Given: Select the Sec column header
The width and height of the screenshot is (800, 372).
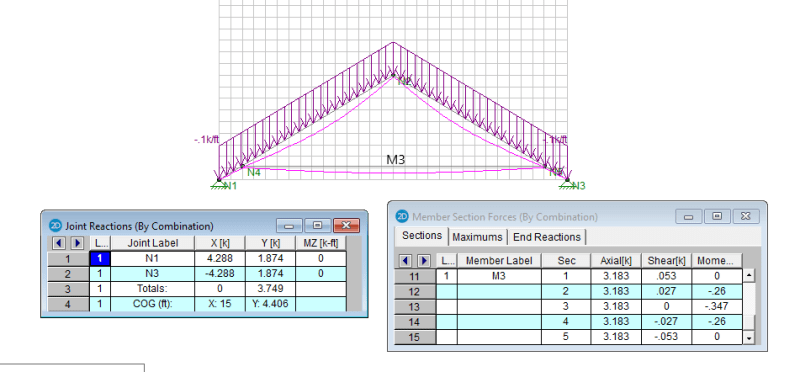Looking at the screenshot, I should tap(566, 261).
